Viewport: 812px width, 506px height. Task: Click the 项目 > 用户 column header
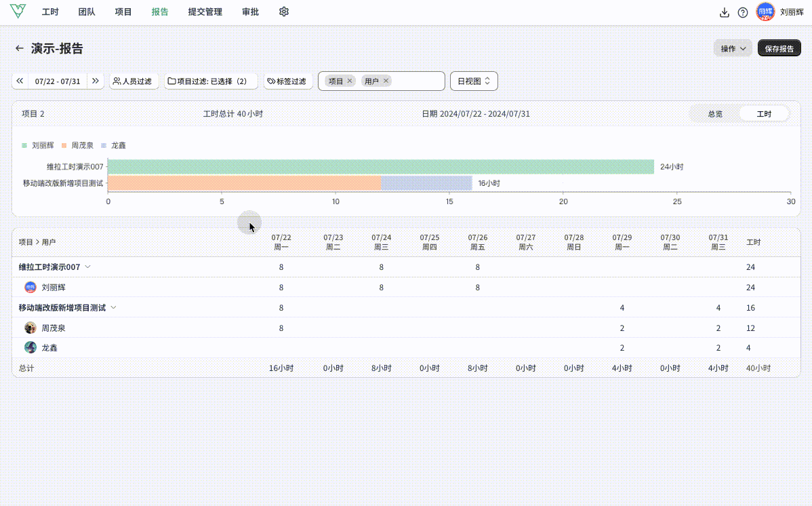pyautogui.click(x=37, y=242)
